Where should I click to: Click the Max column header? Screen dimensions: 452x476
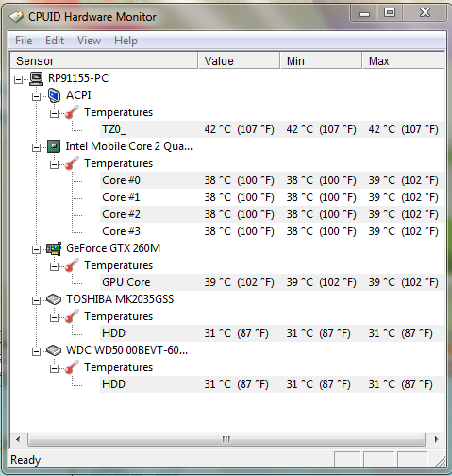(403, 60)
